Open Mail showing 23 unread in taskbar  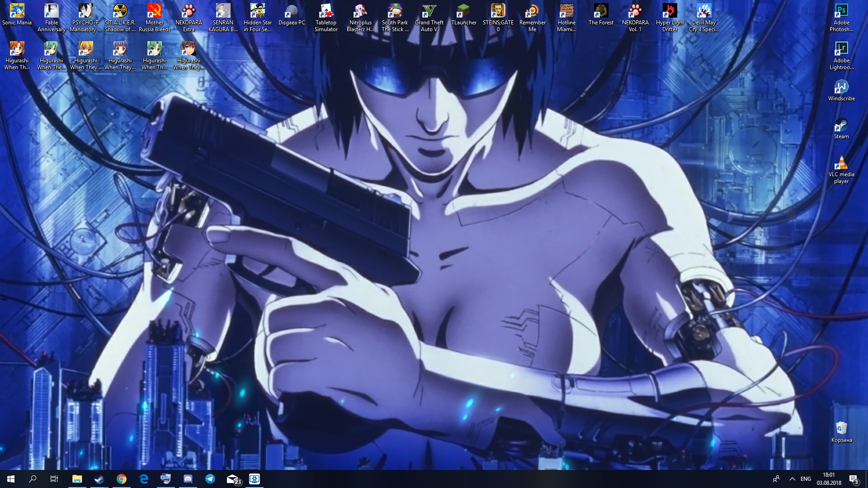(x=233, y=479)
